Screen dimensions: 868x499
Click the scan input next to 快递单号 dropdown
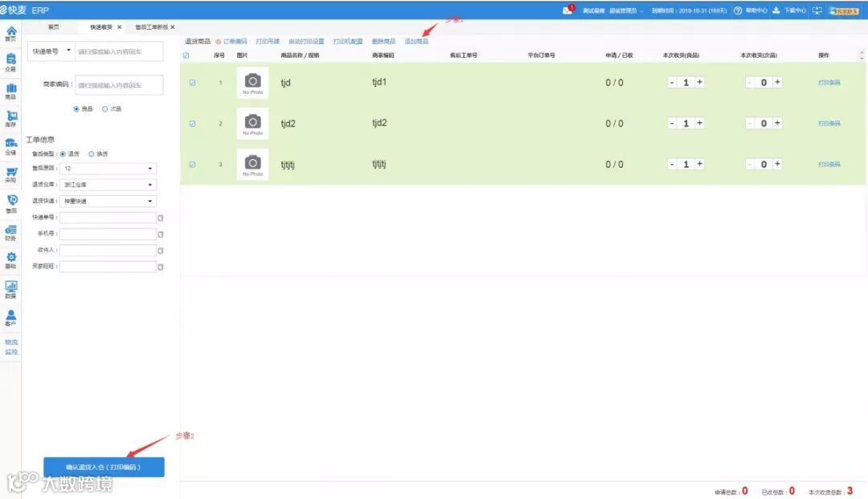tap(119, 51)
